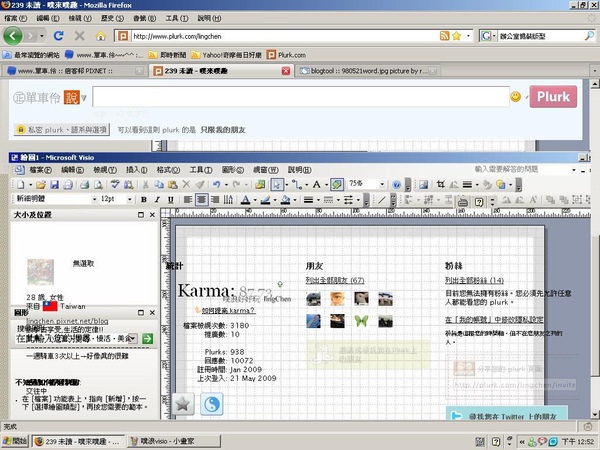Image resolution: width=600 pixels, height=450 pixels.
Task: Click the Crop tool icon
Action: click(x=440, y=185)
